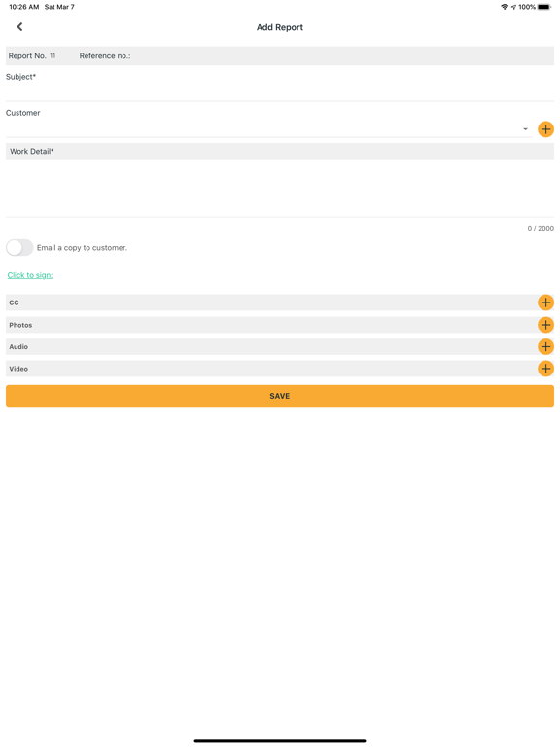Tap the Video row label
560x747 pixels.
tap(18, 369)
